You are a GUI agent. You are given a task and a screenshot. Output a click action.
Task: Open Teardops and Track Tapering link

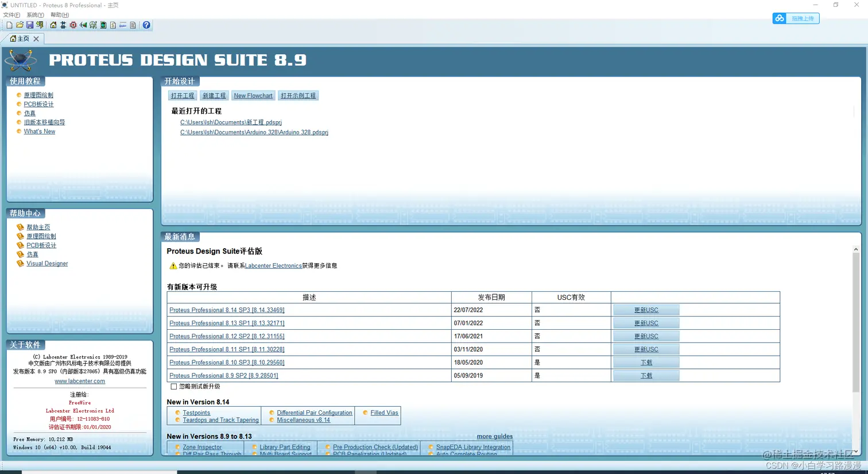(x=220, y=420)
